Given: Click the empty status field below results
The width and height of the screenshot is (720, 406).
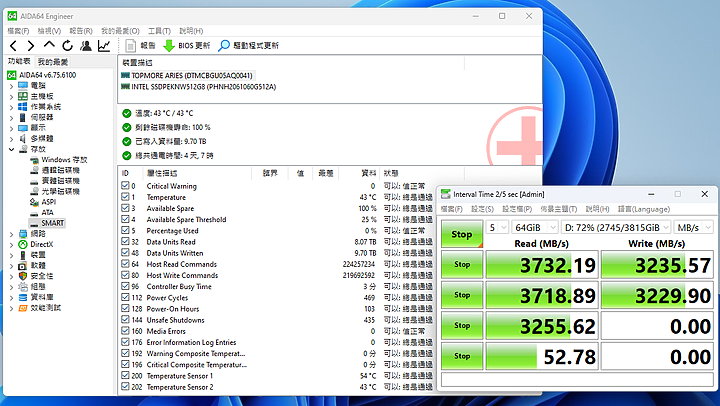Looking at the screenshot, I should pyautogui.click(x=577, y=379).
